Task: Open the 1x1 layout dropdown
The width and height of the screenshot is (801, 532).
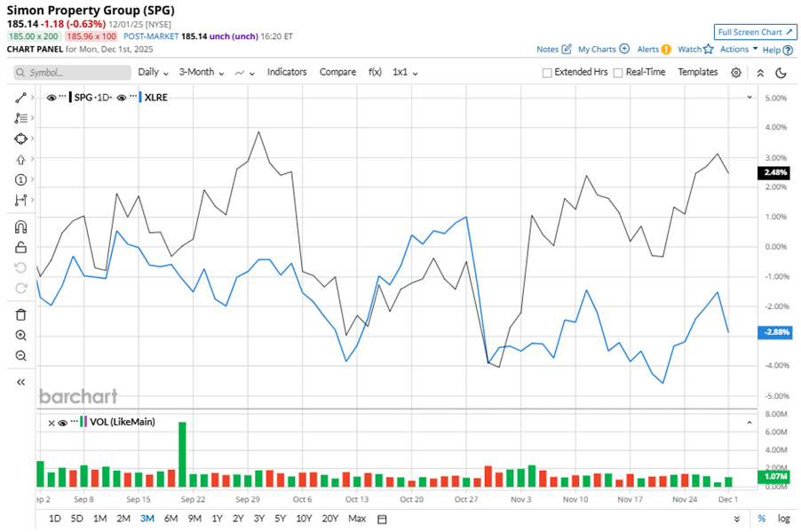Action: coord(405,72)
